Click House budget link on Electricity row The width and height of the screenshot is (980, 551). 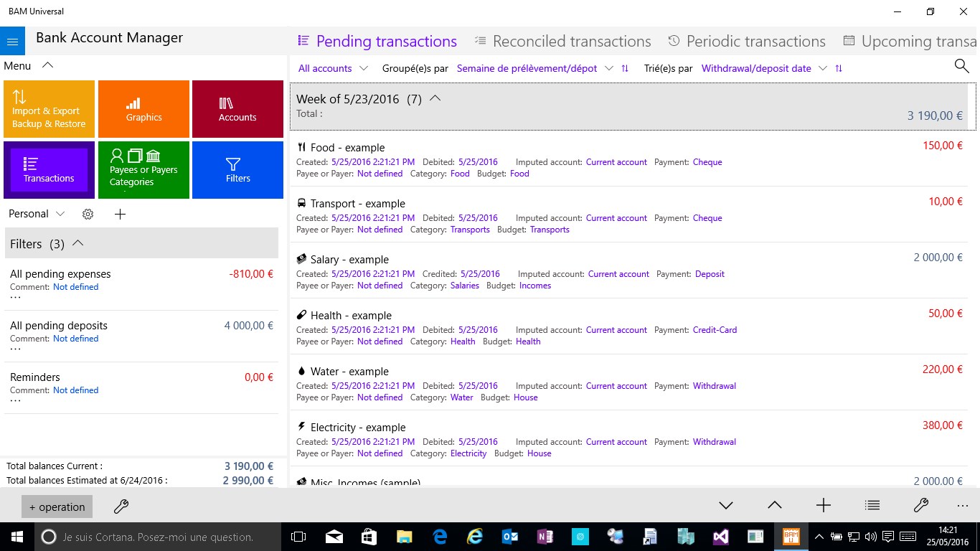pyautogui.click(x=539, y=453)
